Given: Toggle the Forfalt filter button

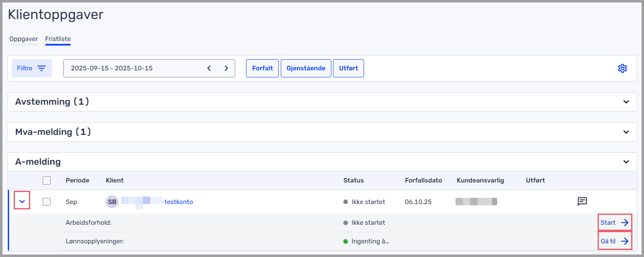Looking at the screenshot, I should 263,68.
